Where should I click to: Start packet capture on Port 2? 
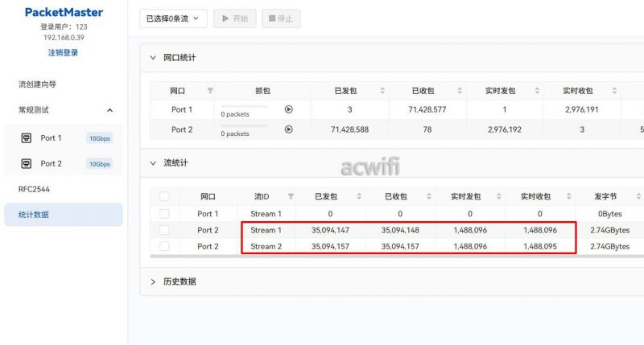tap(288, 129)
